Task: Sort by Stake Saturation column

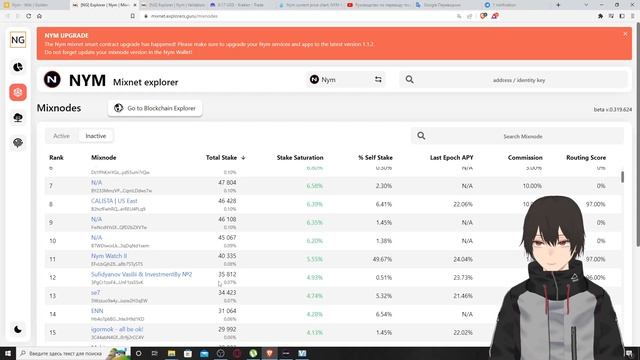Action: click(300, 158)
